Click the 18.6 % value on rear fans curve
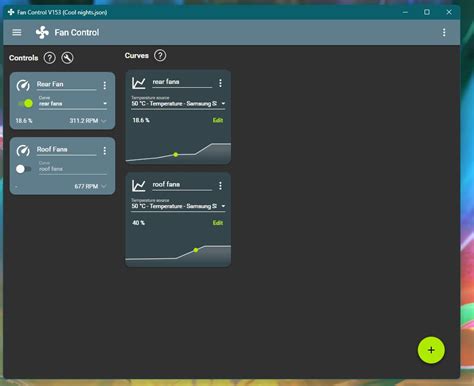The width and height of the screenshot is (474, 386). point(141,120)
